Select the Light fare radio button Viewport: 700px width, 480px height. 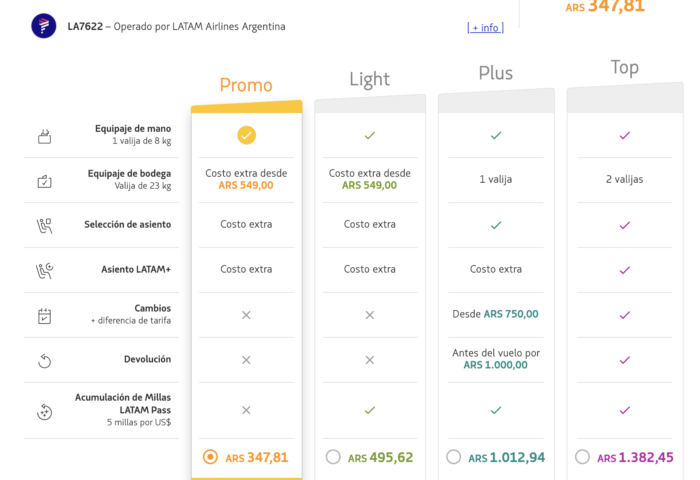333,457
